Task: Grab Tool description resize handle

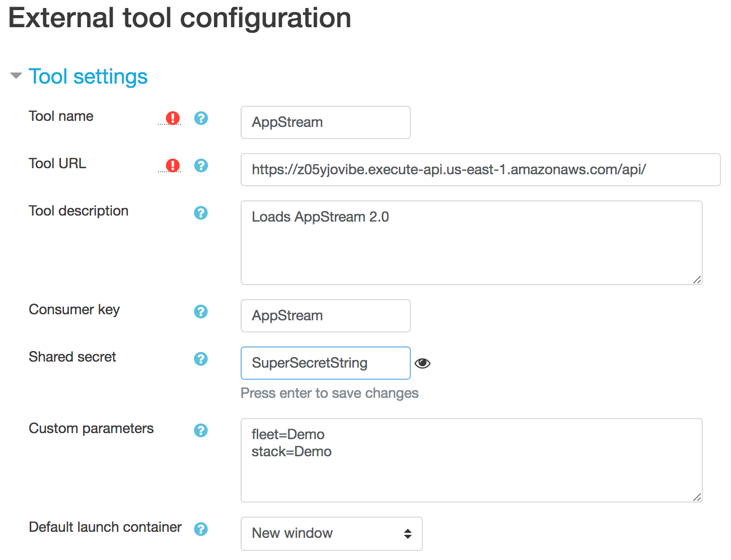Action: point(697,280)
